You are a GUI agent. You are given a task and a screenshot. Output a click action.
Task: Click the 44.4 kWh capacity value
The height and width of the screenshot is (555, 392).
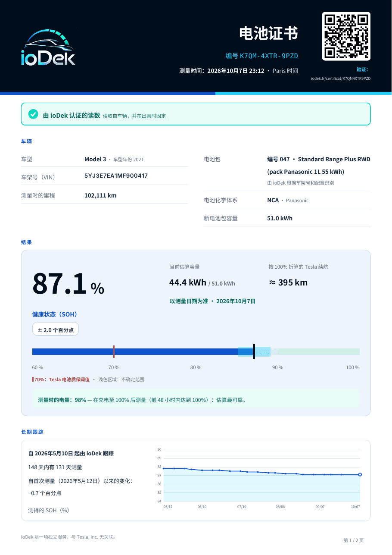[x=188, y=282]
